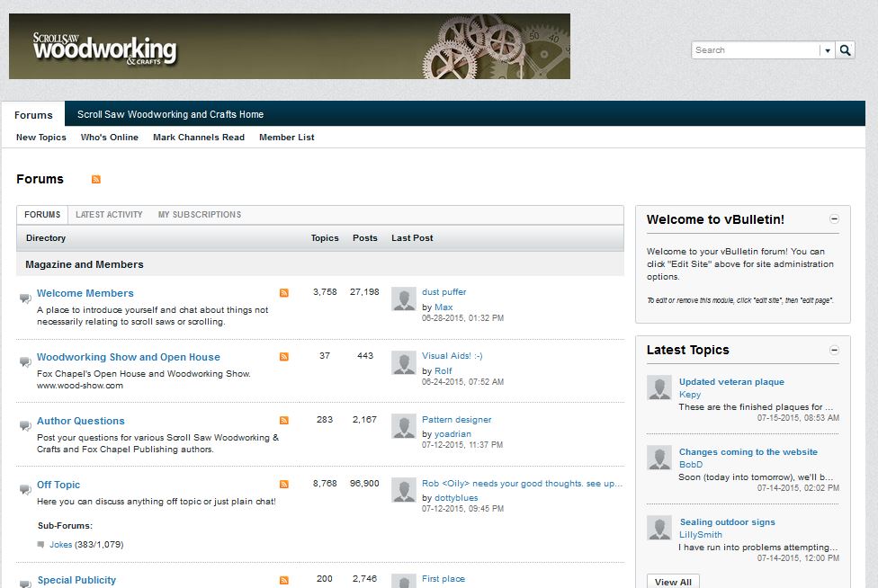Click RSS icon for Woodworking Show forum

pos(284,357)
